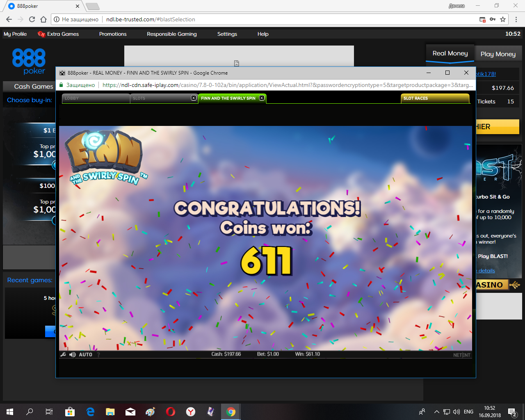Launch Yandex Browser from taskbar
Image resolution: width=525 pixels, height=420 pixels.
(191, 412)
